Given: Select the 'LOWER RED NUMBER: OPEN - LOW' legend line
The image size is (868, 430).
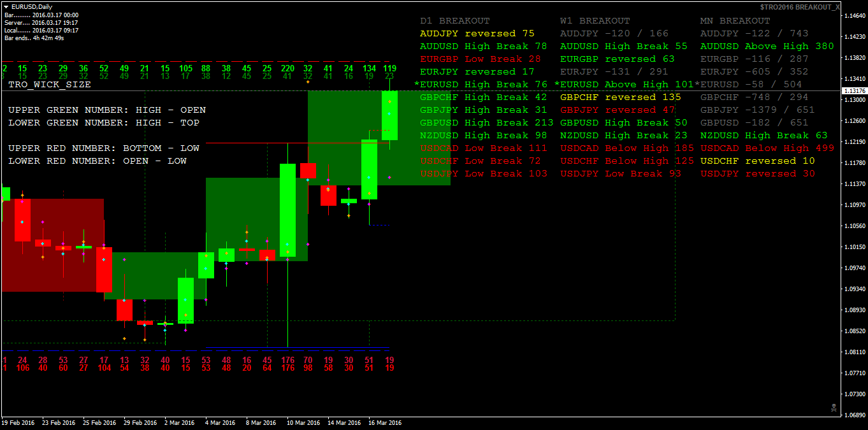Looking at the screenshot, I should click(98, 161).
